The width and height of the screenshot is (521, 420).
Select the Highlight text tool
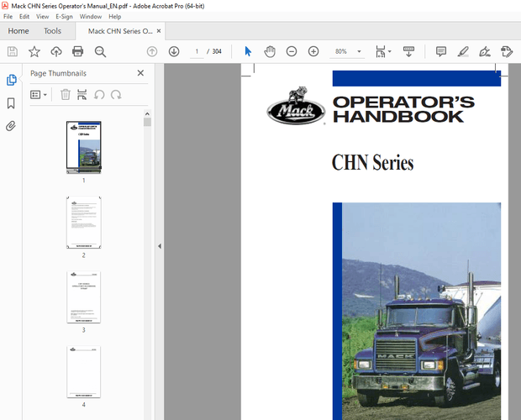(463, 51)
